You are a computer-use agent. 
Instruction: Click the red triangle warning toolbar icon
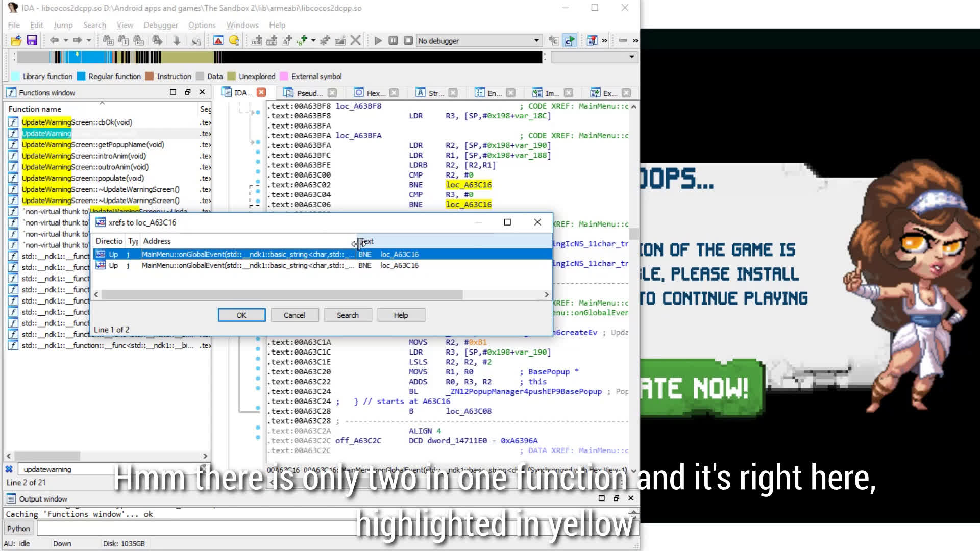[218, 40]
